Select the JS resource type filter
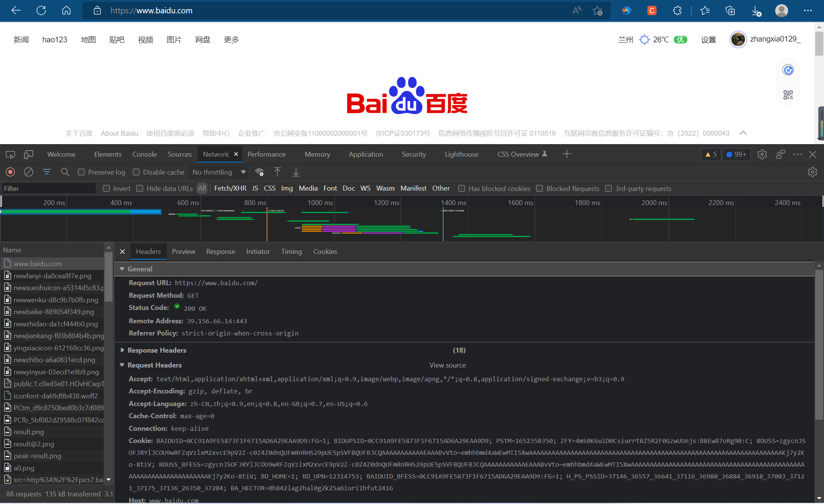The width and height of the screenshot is (824, 504). (x=254, y=189)
